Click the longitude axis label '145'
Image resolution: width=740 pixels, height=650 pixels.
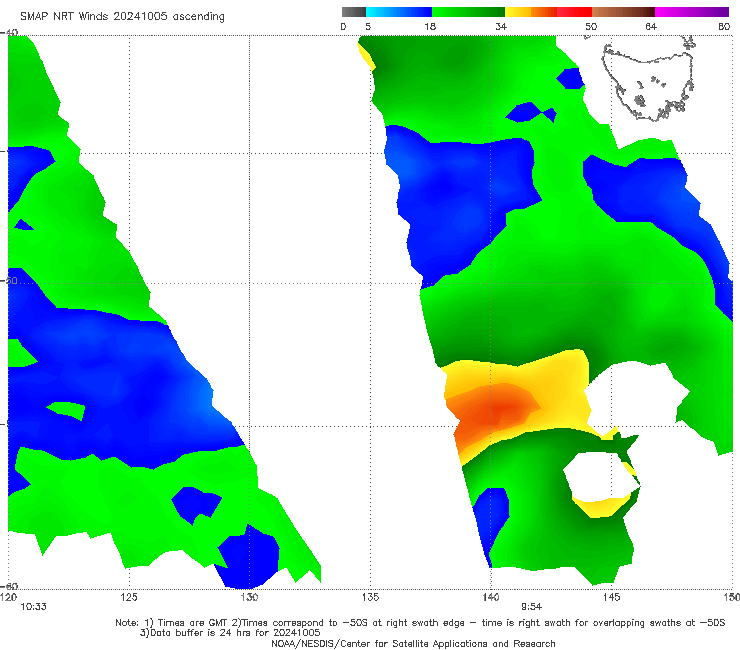click(x=612, y=597)
